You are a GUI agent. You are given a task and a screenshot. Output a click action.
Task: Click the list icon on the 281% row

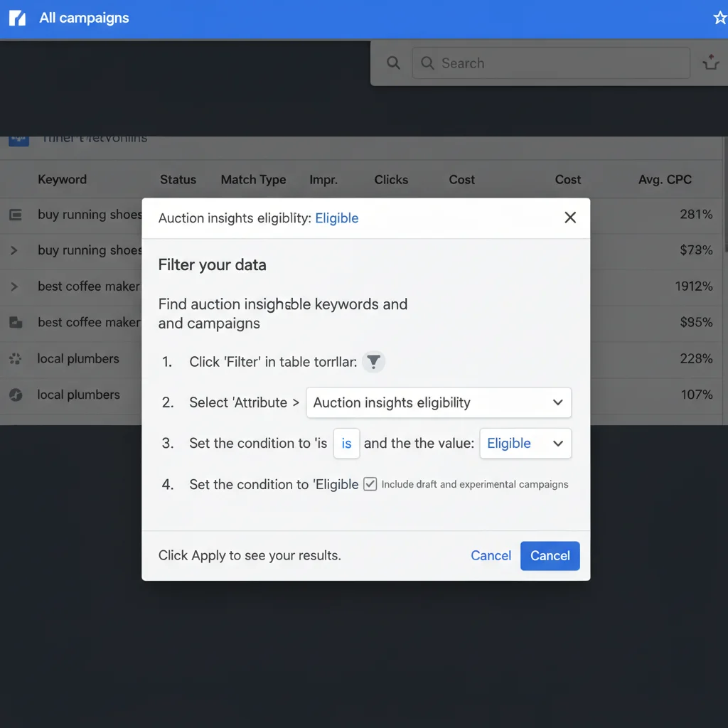click(x=16, y=215)
